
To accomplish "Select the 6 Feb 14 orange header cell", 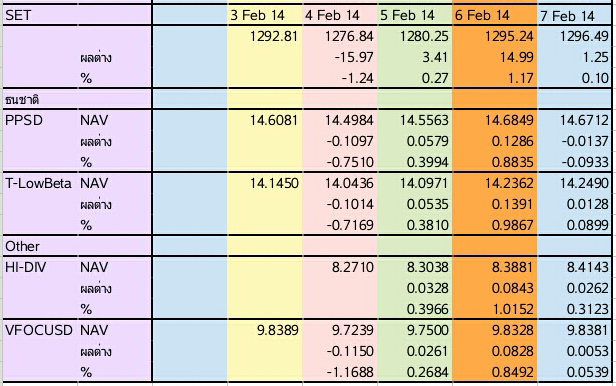I will click(494, 15).
